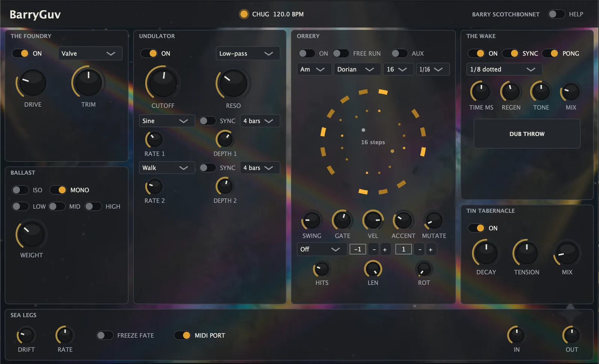Click the DECAY knob in Tin Tabernacle
599x364 pixels.
(x=486, y=253)
